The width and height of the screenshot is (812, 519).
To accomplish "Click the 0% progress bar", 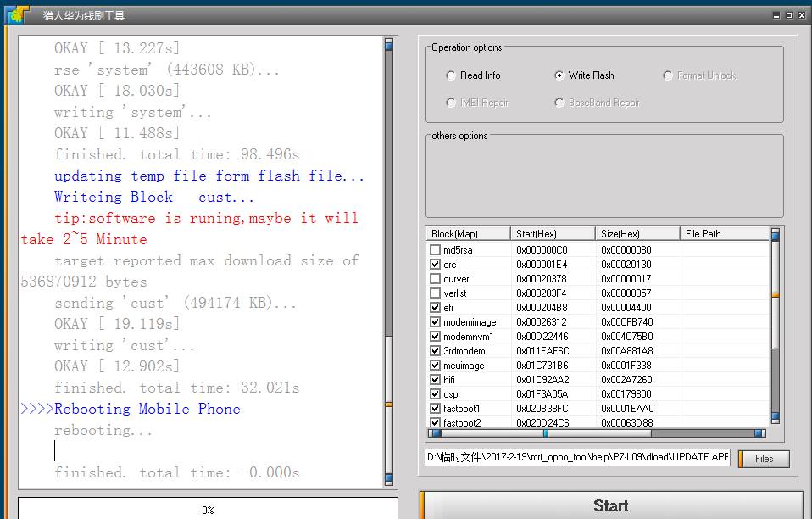I will click(209, 510).
